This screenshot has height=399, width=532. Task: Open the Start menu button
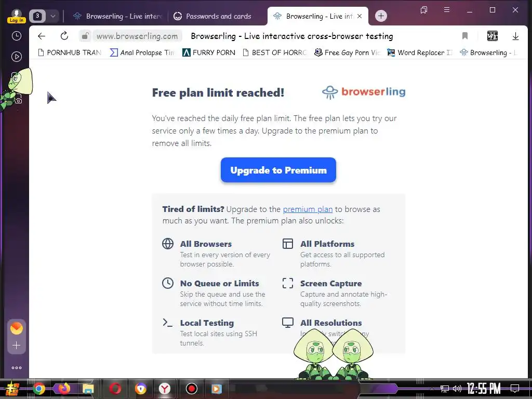click(x=12, y=389)
